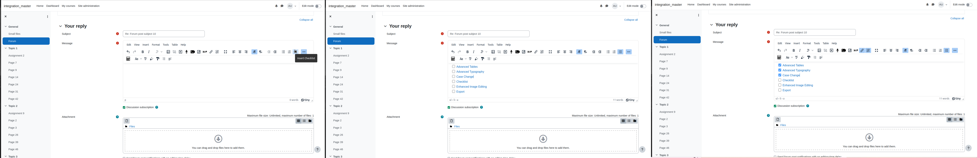Click the Insert Checklist button in left panel toolbar
The height and width of the screenshot is (158, 980).
296,52
